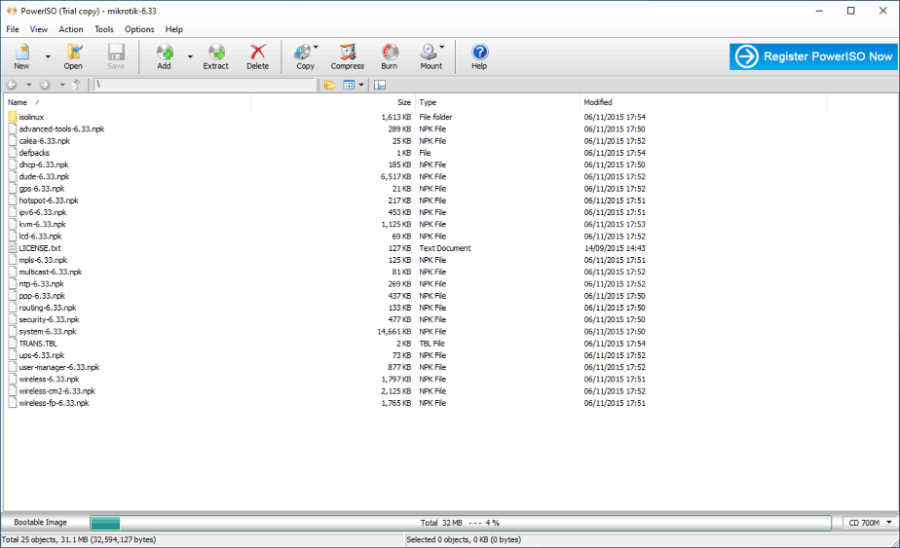This screenshot has height=548, width=900.
Task: Open Help via the question mark icon
Action: pyautogui.click(x=480, y=52)
